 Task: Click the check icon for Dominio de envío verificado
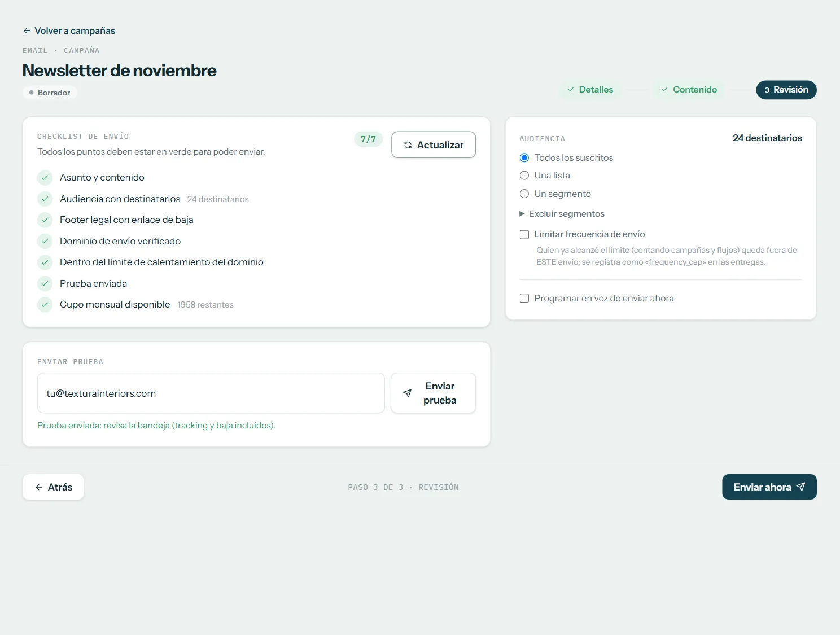45,241
